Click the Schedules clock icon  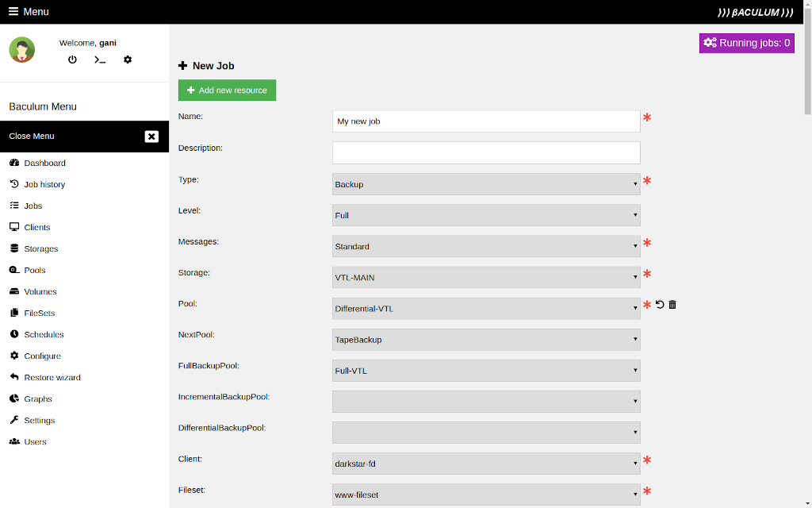click(14, 334)
